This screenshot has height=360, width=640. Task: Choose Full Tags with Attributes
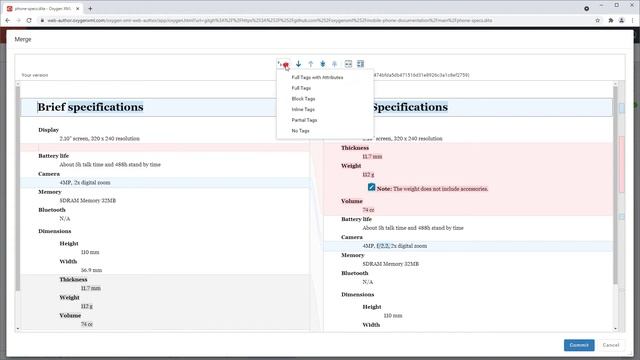coord(317,78)
